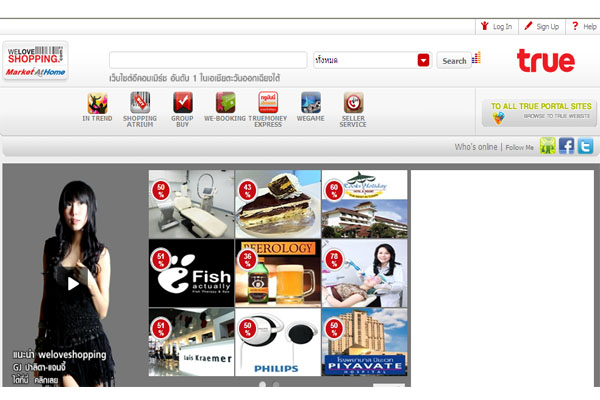Select the second carousel page dot
This screenshot has height=400, width=600.
tap(276, 384)
